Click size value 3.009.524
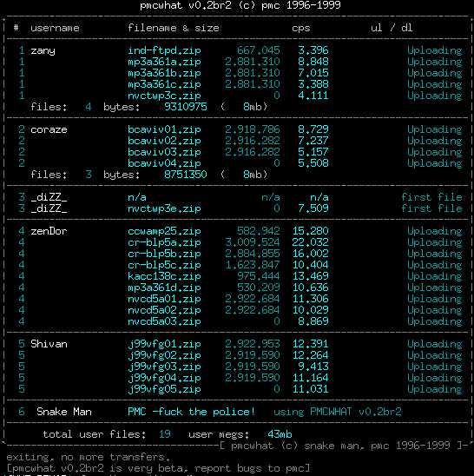This screenshot has width=474, height=476. click(253, 242)
